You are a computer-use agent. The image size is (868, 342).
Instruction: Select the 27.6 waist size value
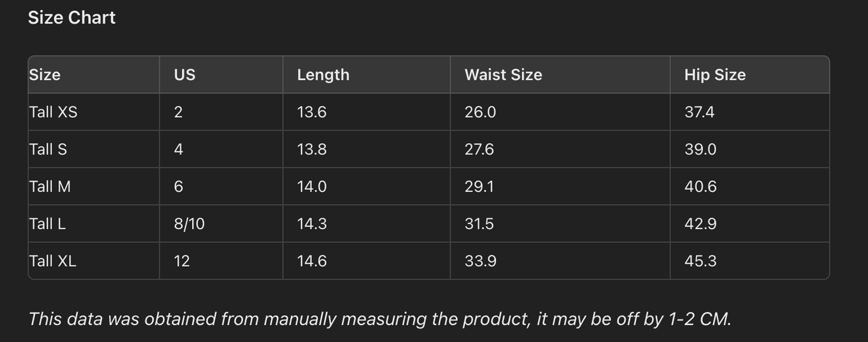(x=479, y=149)
